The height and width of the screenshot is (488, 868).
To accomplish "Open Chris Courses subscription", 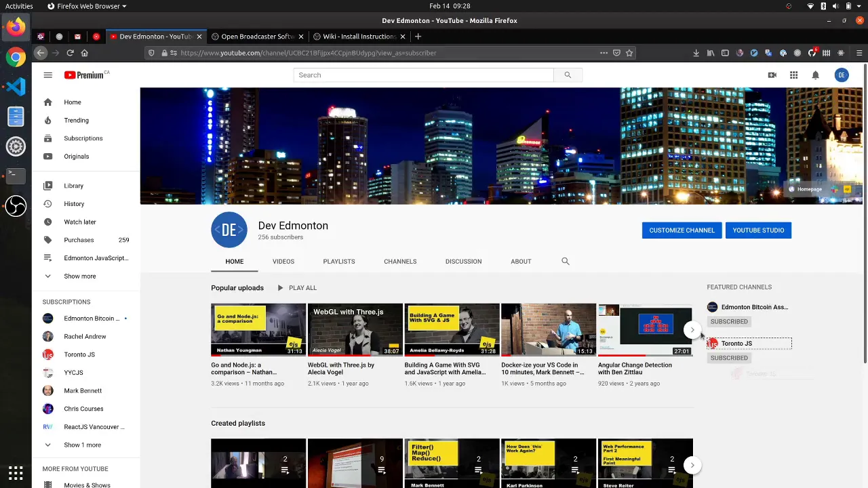I will [x=86, y=409].
